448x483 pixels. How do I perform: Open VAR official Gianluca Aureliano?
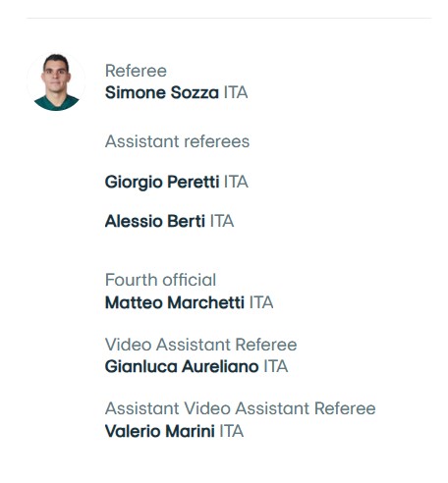(x=182, y=366)
